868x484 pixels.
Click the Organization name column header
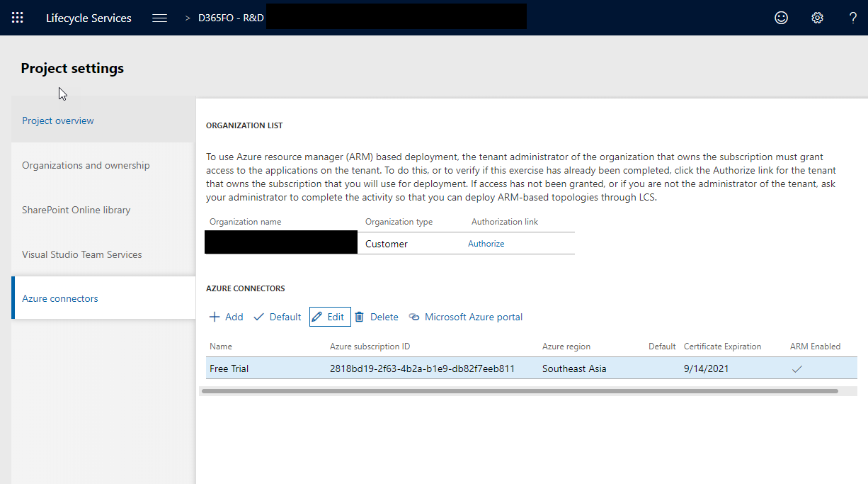click(245, 222)
